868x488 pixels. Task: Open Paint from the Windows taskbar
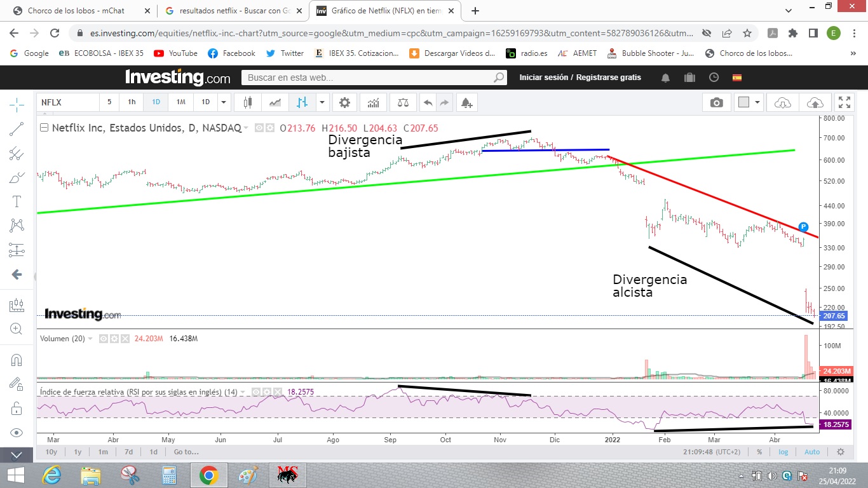click(x=249, y=475)
